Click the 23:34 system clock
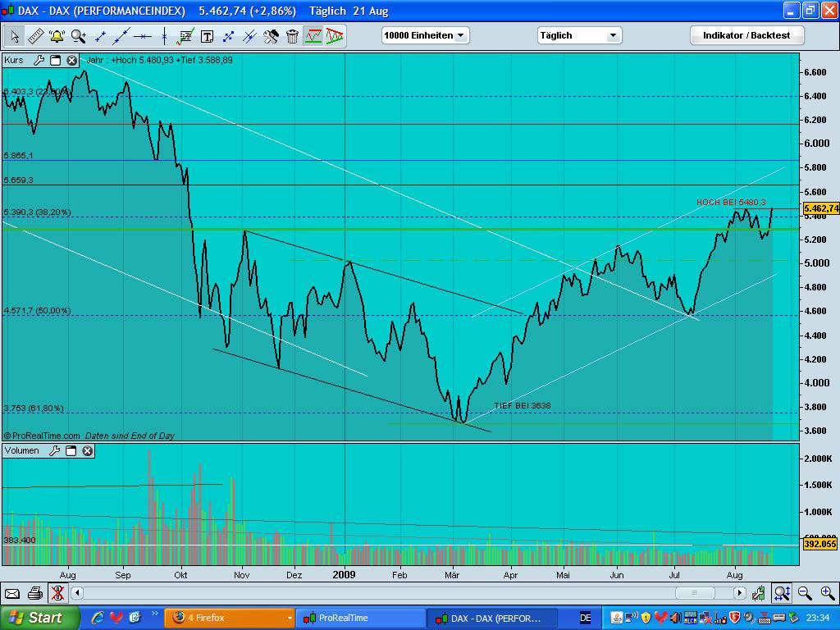This screenshot has height=630, width=840. pyautogui.click(x=818, y=618)
